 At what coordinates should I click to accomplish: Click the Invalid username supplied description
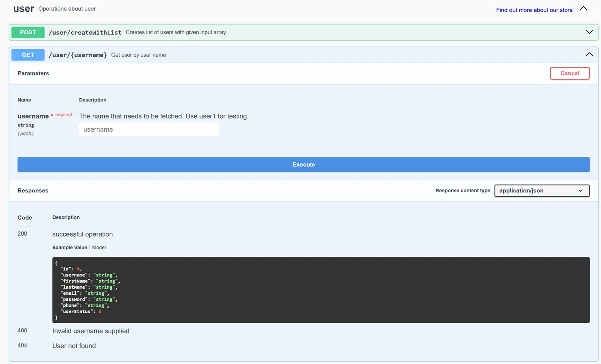coord(91,331)
